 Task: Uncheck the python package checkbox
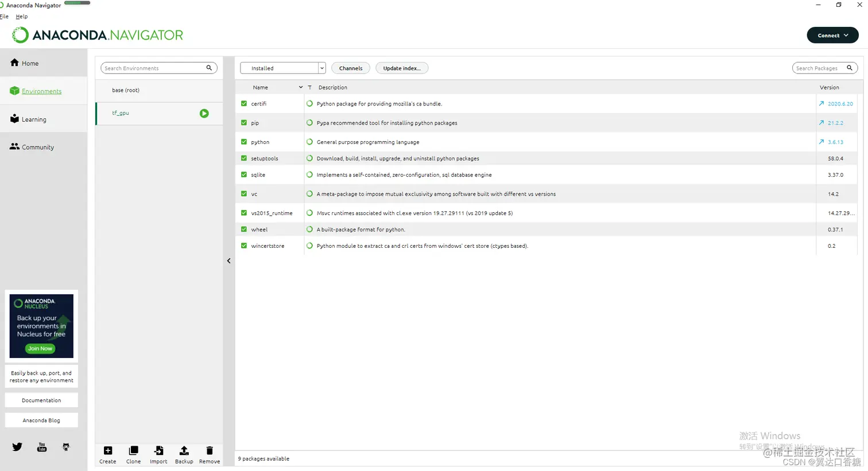tap(244, 142)
